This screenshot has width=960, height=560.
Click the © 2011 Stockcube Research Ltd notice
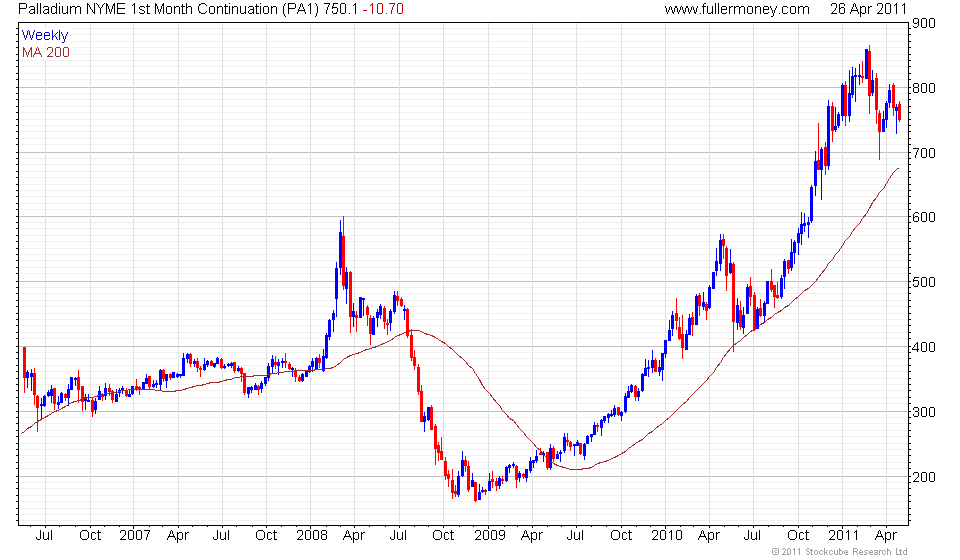click(839, 552)
